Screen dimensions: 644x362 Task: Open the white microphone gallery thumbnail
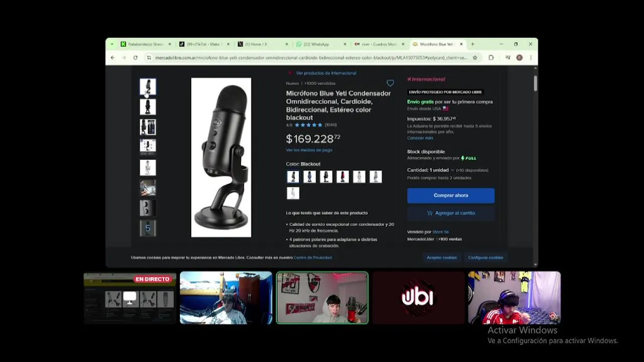[147, 167]
